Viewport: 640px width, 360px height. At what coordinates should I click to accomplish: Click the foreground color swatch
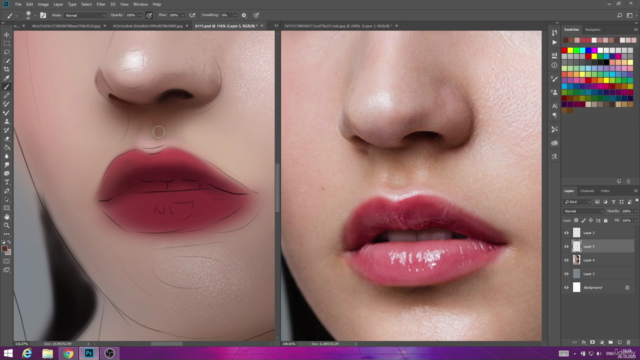[4, 249]
